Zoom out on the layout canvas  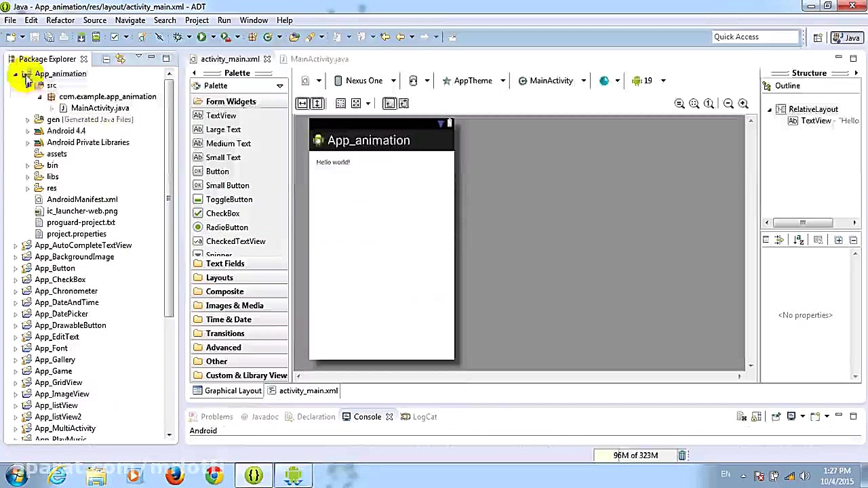(x=728, y=104)
